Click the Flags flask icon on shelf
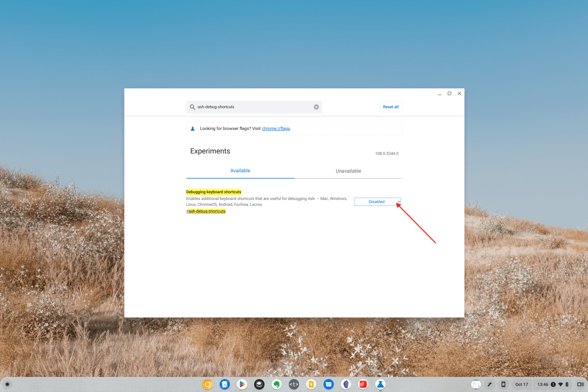This screenshot has height=392, width=588. pyautogui.click(x=380, y=384)
